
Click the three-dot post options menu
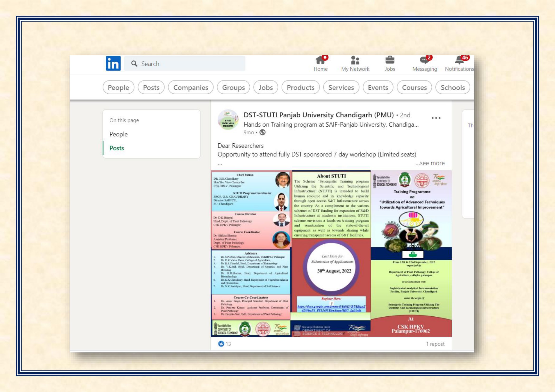pyautogui.click(x=436, y=118)
